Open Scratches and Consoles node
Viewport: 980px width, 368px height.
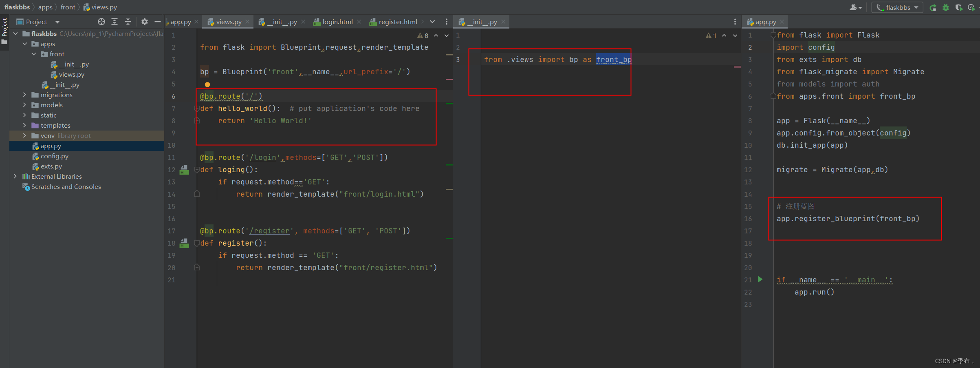coord(62,186)
